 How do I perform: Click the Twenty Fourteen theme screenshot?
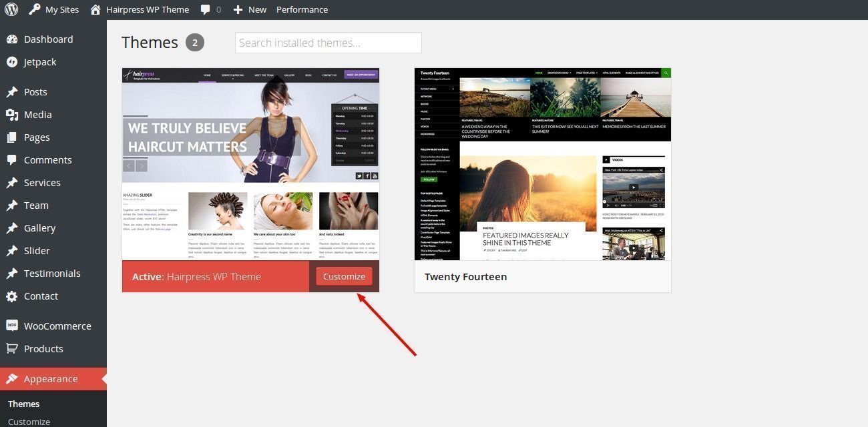coord(543,164)
